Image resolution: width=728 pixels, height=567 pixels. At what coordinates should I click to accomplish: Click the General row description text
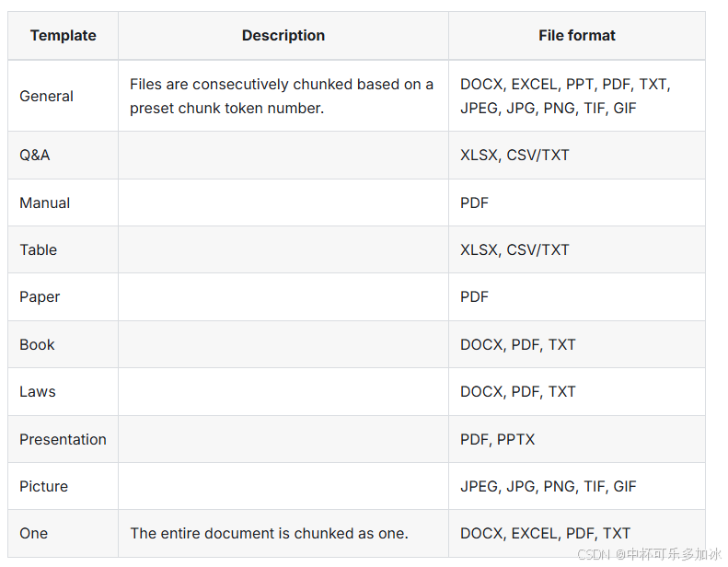(x=282, y=96)
